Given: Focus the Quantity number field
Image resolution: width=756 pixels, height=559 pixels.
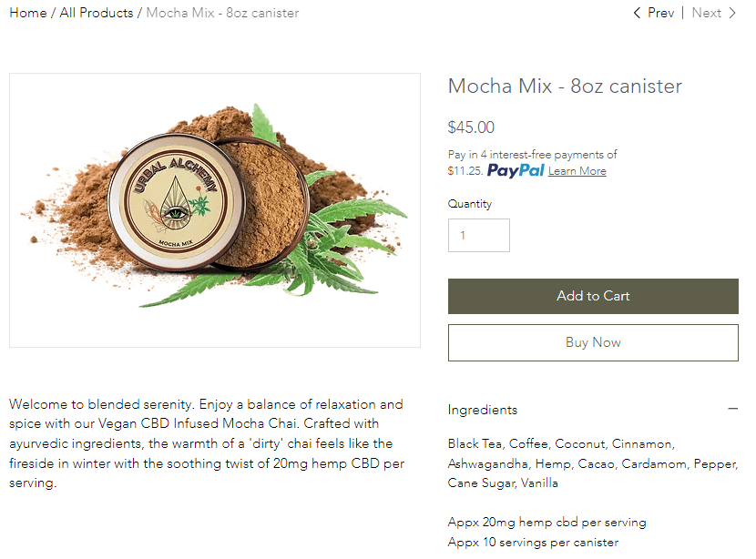Looking at the screenshot, I should 478,236.
